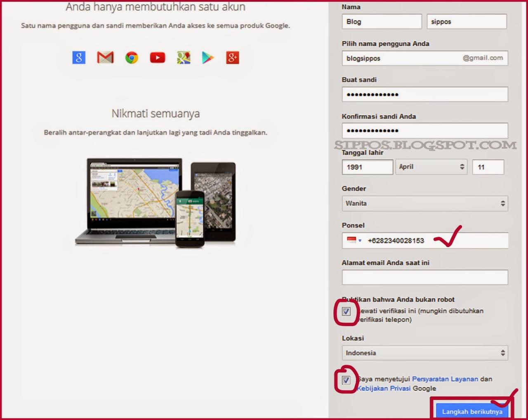Select the Buat sandi password field
The width and height of the screenshot is (528, 420).
tap(425, 94)
